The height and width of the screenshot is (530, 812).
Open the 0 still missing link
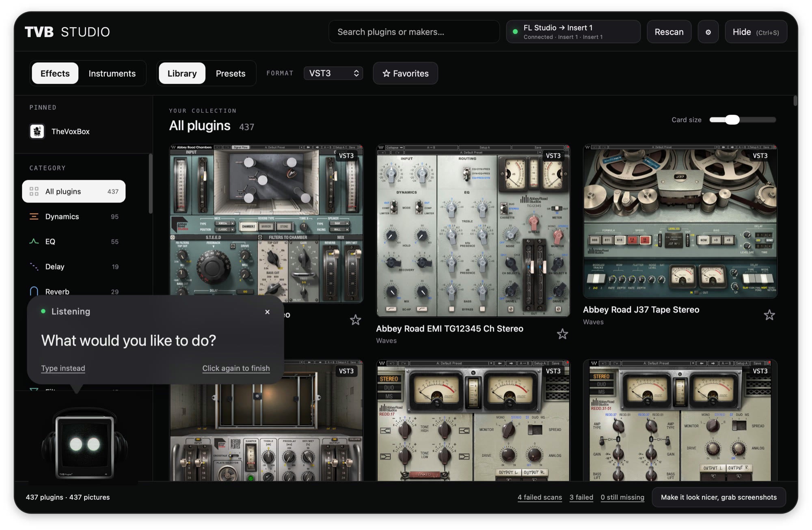click(x=622, y=497)
